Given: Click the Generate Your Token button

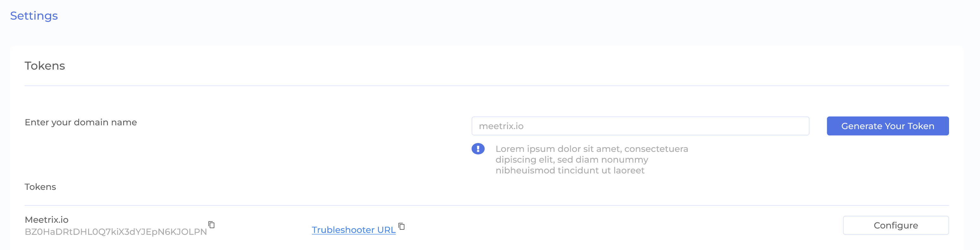Looking at the screenshot, I should click(887, 126).
